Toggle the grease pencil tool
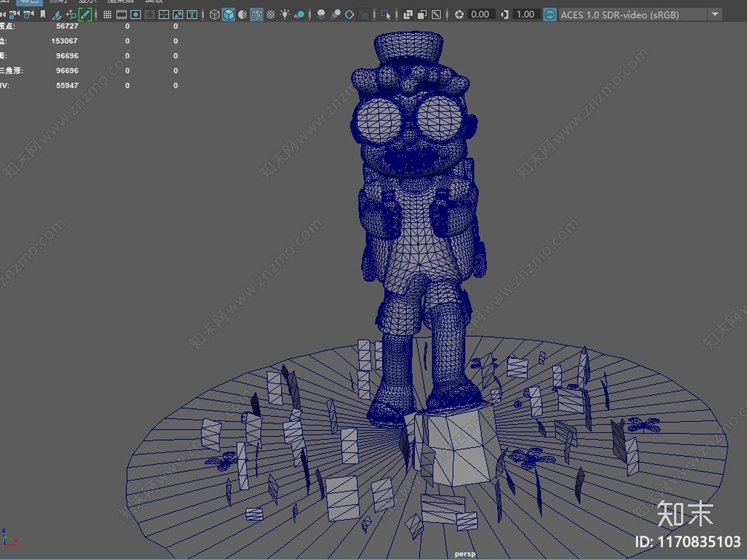Image resolution: width=747 pixels, height=560 pixels. 85,14
